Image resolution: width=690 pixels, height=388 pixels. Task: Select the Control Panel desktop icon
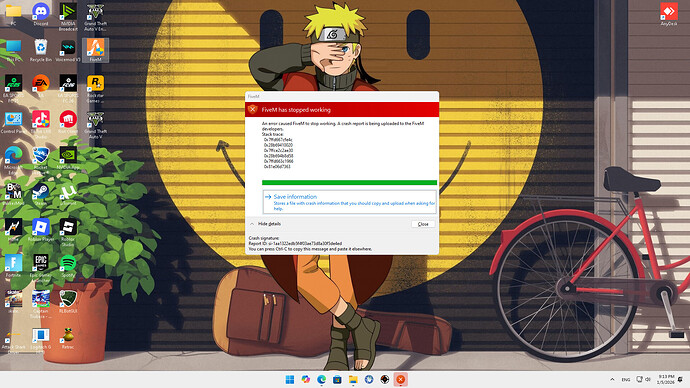click(x=13, y=122)
